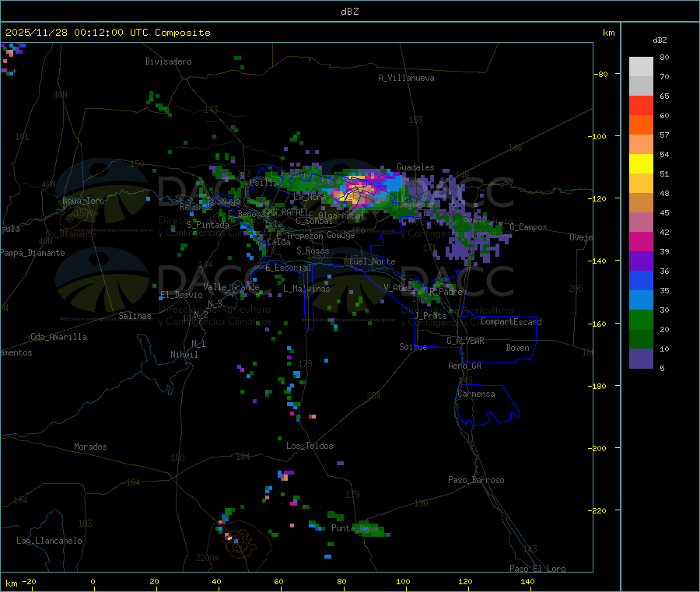Click the '-80' tick on the right km axis

[601, 74]
